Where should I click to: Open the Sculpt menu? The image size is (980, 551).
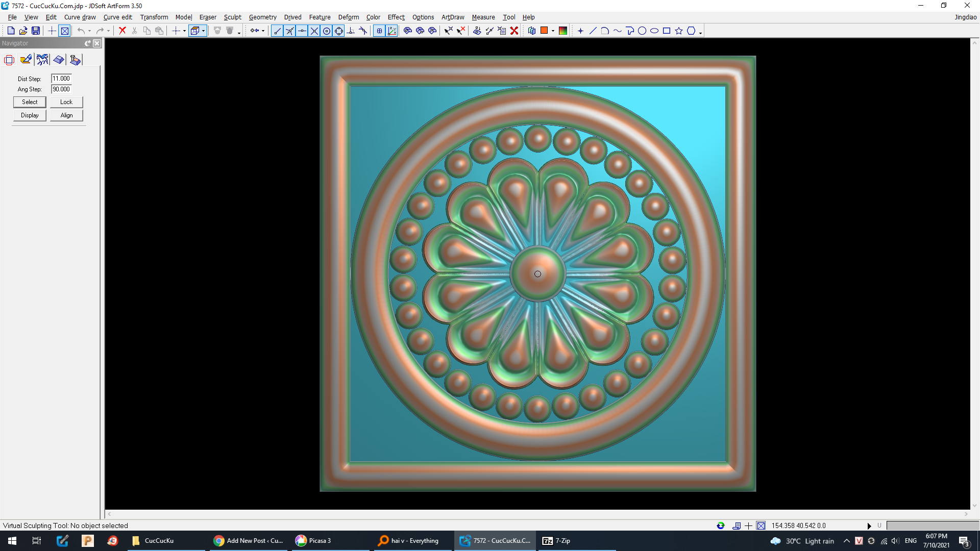pyautogui.click(x=232, y=17)
